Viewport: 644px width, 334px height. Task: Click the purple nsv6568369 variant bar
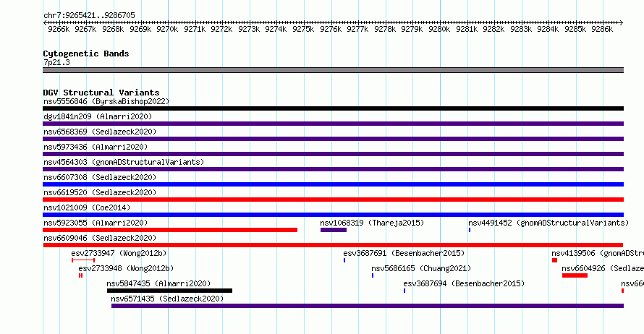coord(333,139)
